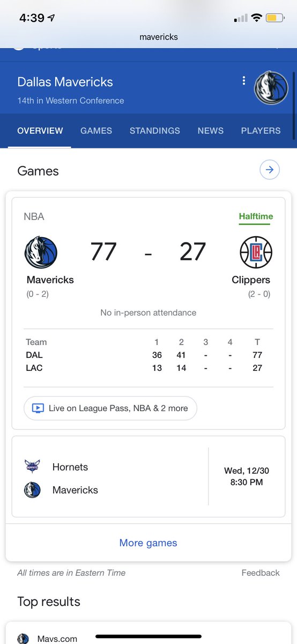Tap the TV icon in the Live on League Pass chip

point(38,408)
